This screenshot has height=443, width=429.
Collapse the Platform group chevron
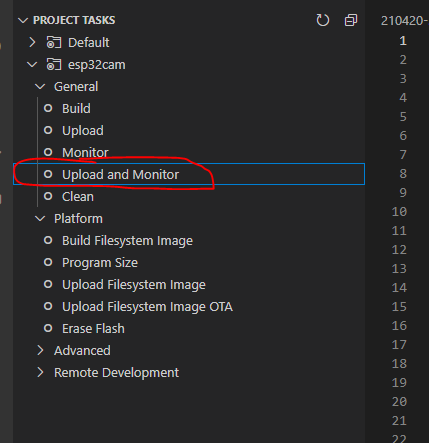pos(40,219)
